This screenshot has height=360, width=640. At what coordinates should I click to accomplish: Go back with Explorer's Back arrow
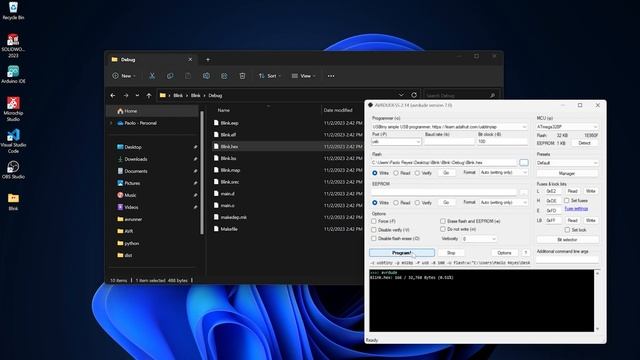[113, 96]
